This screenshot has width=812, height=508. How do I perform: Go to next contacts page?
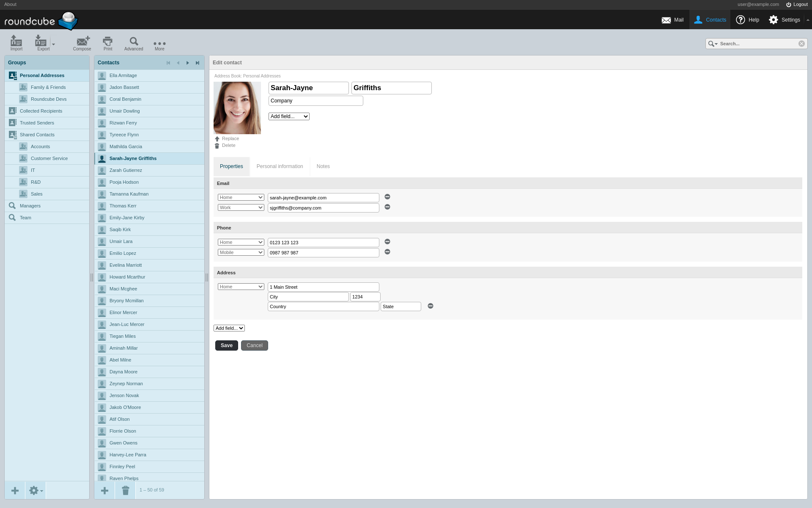[x=188, y=63]
